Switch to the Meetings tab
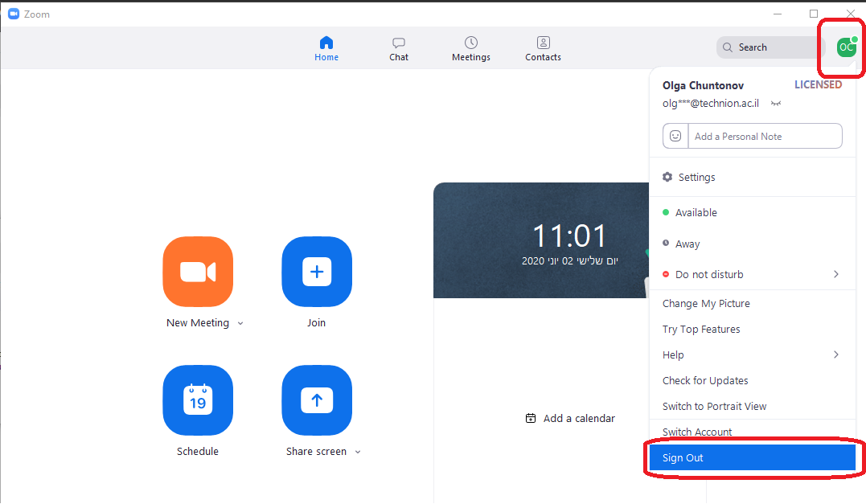Viewport: 866px width, 504px height. coord(471,48)
